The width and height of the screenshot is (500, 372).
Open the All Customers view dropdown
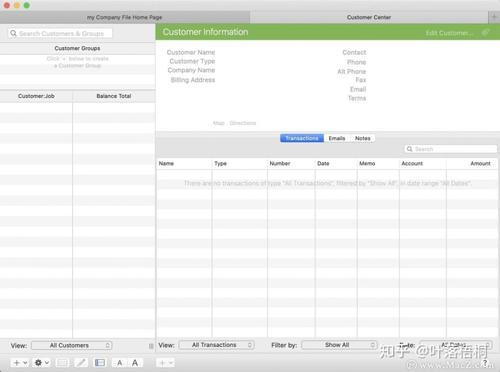click(72, 345)
